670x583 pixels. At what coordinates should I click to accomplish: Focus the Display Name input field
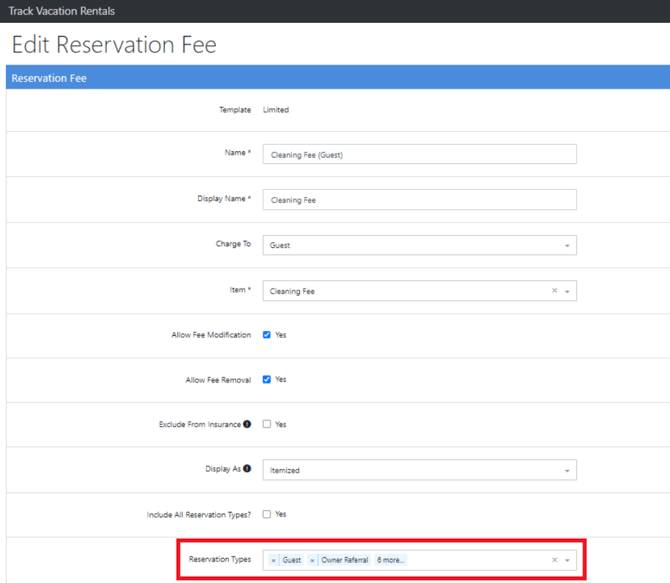(419, 200)
